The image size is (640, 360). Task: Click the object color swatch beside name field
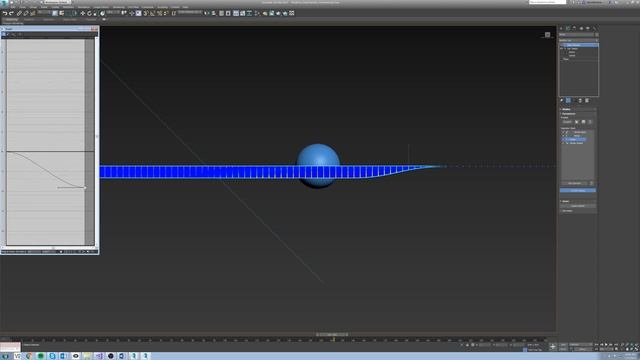596,35
